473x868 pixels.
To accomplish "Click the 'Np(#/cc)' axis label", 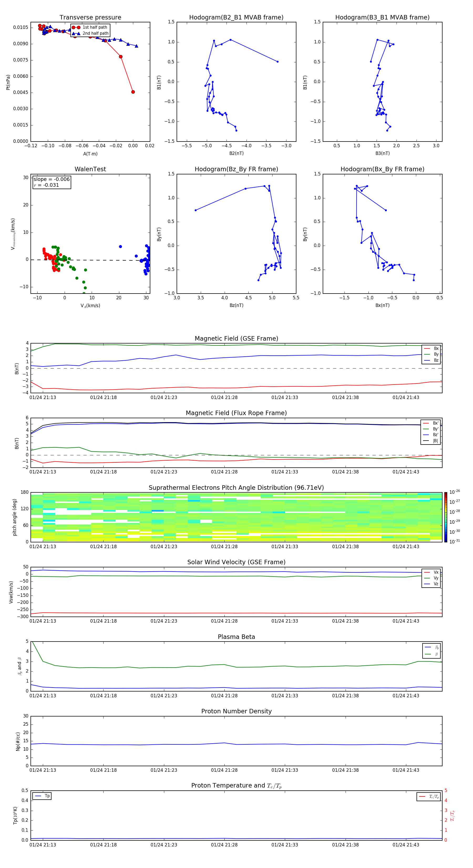I will [x=18, y=741].
